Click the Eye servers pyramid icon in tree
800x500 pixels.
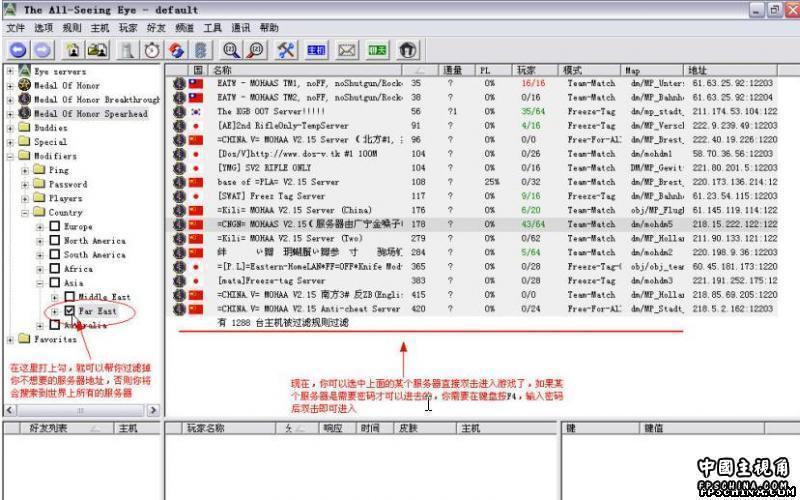coord(24,71)
